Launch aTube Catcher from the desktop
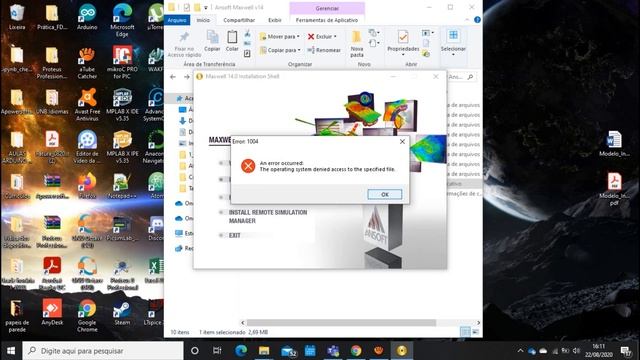640x360 pixels. (x=87, y=62)
